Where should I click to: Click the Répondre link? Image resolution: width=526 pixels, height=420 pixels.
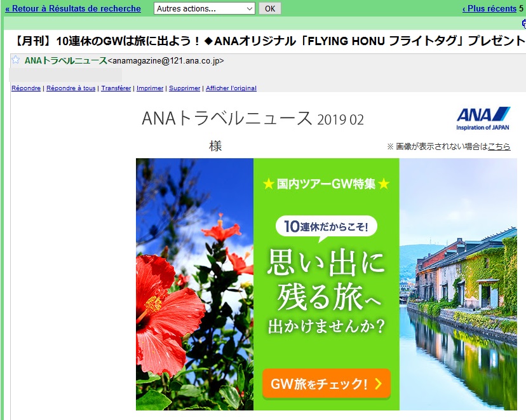pyautogui.click(x=26, y=88)
